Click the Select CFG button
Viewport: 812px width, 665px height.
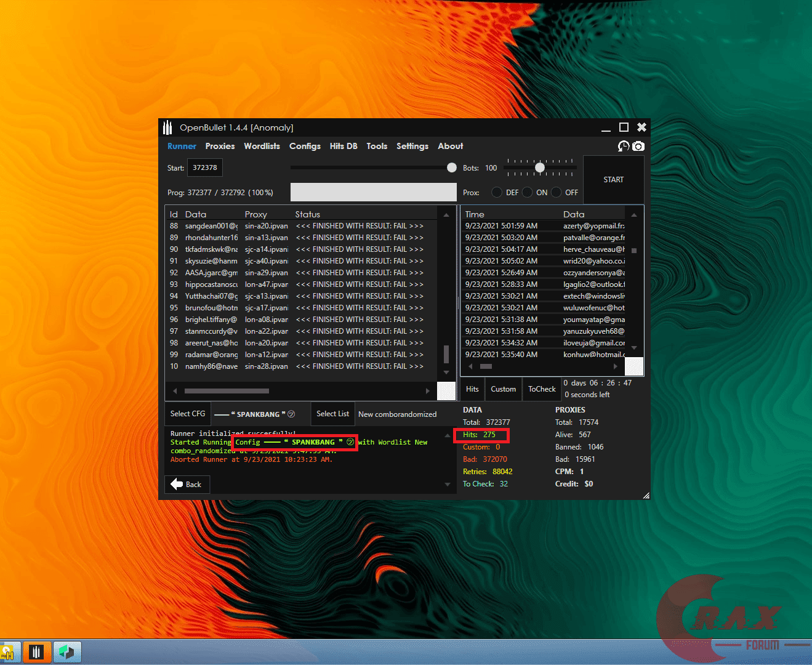click(187, 414)
